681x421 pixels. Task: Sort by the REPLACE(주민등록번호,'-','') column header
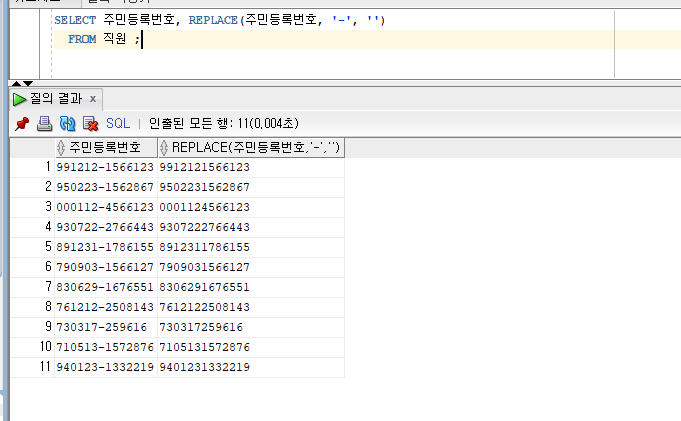[x=251, y=148]
